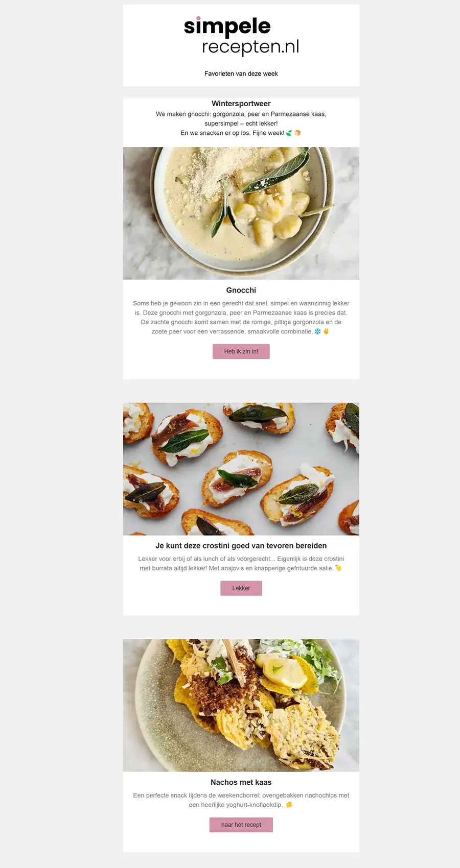
Task: Click Favorieten van deze week text
Action: click(x=241, y=74)
